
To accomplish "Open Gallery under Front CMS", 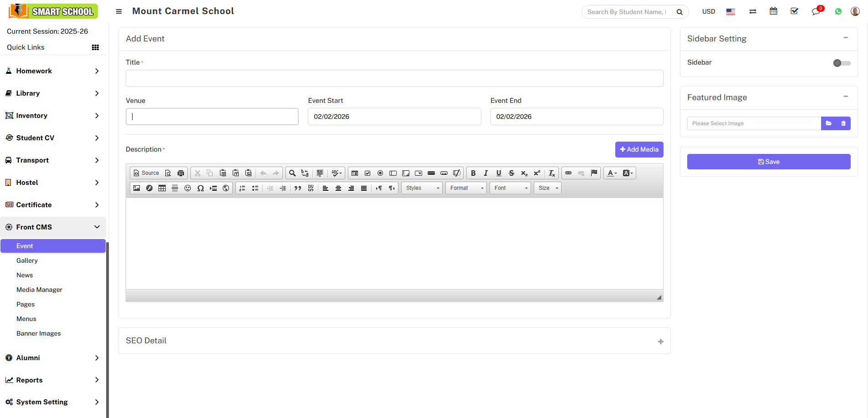I will coord(27,260).
